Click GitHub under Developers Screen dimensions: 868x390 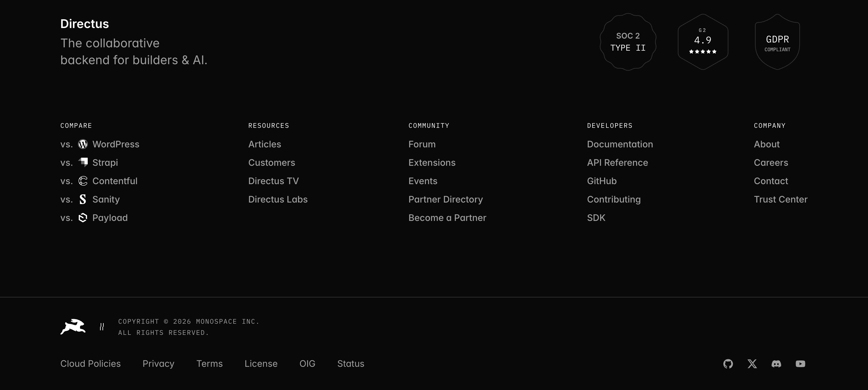(602, 181)
